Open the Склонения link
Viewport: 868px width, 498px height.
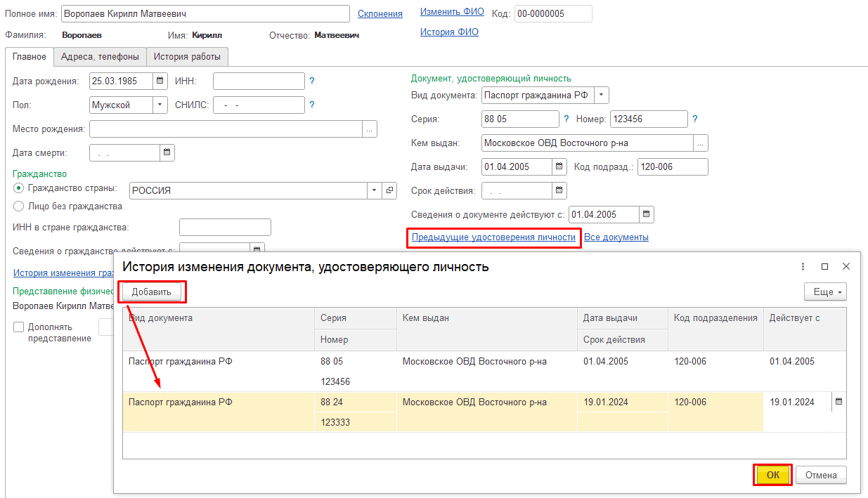tap(380, 13)
